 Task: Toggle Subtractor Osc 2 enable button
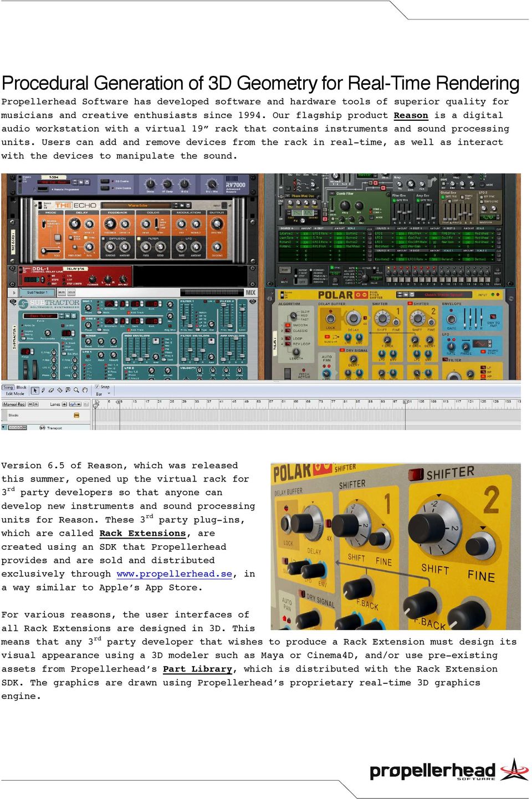click(83, 319)
